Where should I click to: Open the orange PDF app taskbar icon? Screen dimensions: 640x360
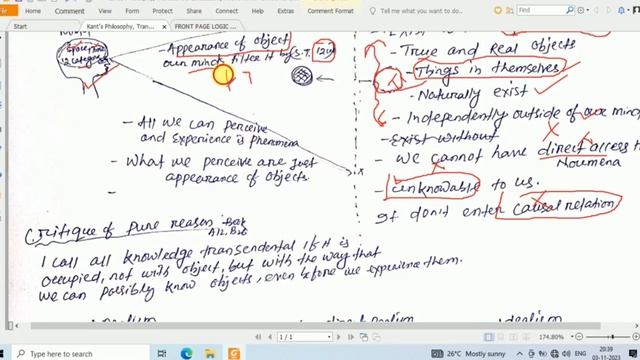[234, 353]
